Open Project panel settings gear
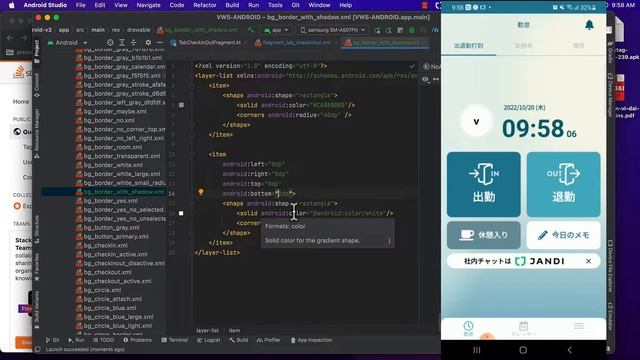This screenshot has height=360, width=640. click(148, 42)
